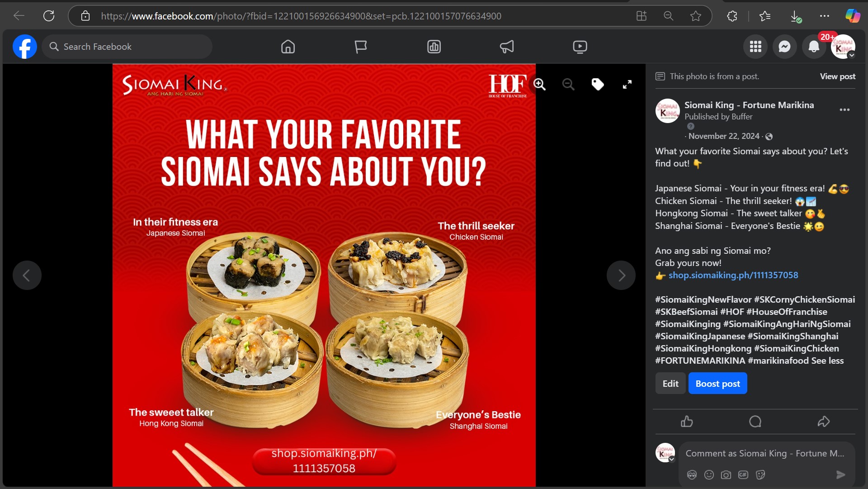Open Copilot sidebar icon
Screen dimensions: 868x489
pos(853,16)
